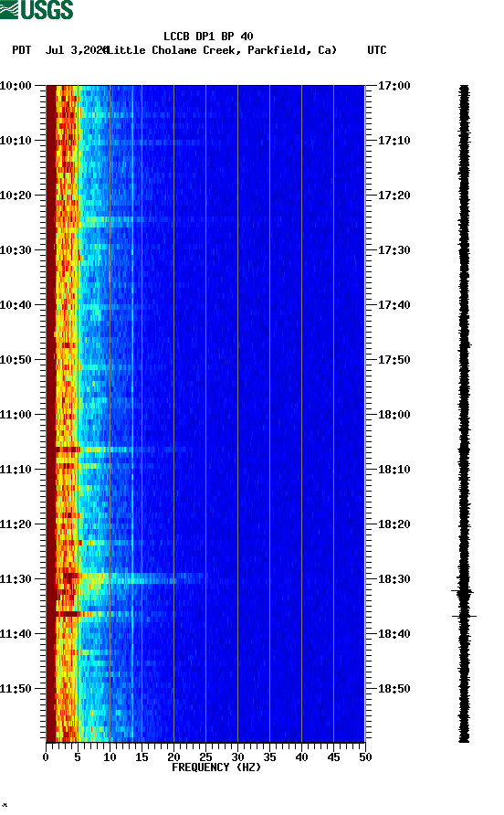
Task: Click the '10:30' PDT time label
Action: tap(16, 250)
